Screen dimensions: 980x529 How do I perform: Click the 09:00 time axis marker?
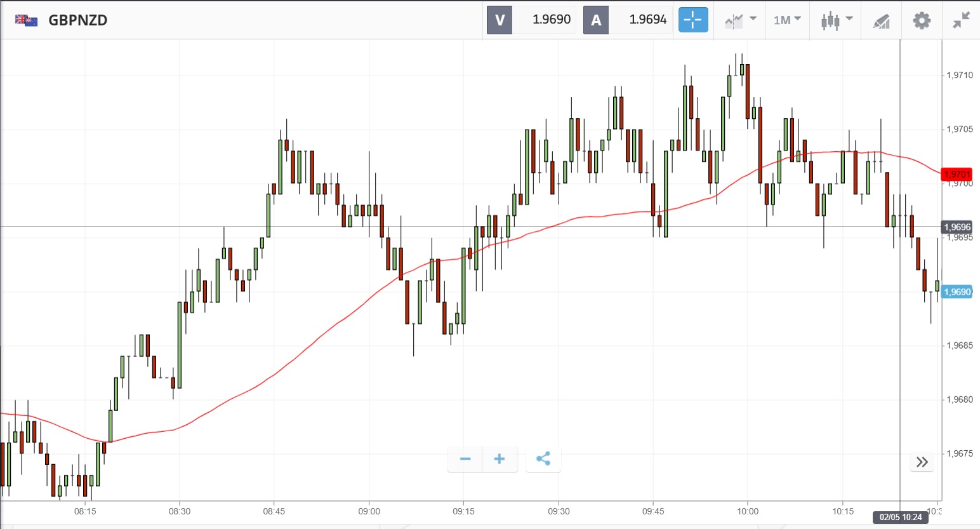pyautogui.click(x=369, y=511)
